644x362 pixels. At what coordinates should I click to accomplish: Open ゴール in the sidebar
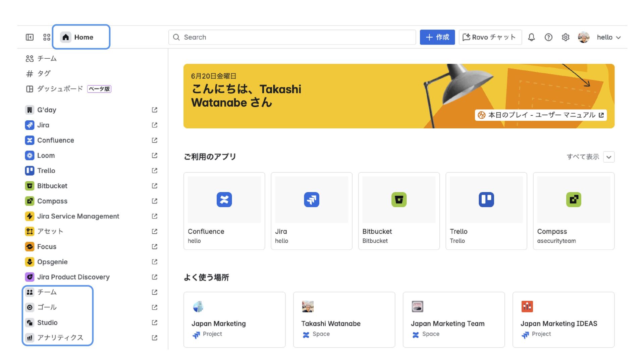(91, 307)
